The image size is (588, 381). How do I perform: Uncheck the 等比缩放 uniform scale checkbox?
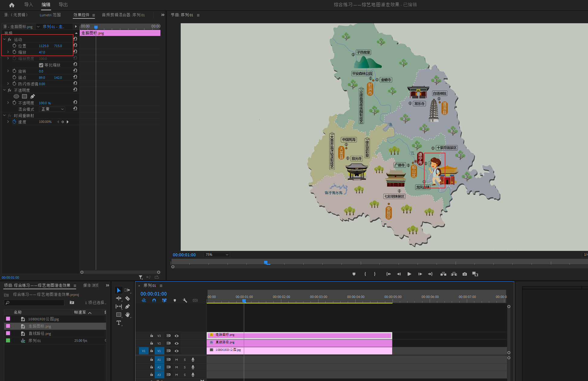(41, 65)
